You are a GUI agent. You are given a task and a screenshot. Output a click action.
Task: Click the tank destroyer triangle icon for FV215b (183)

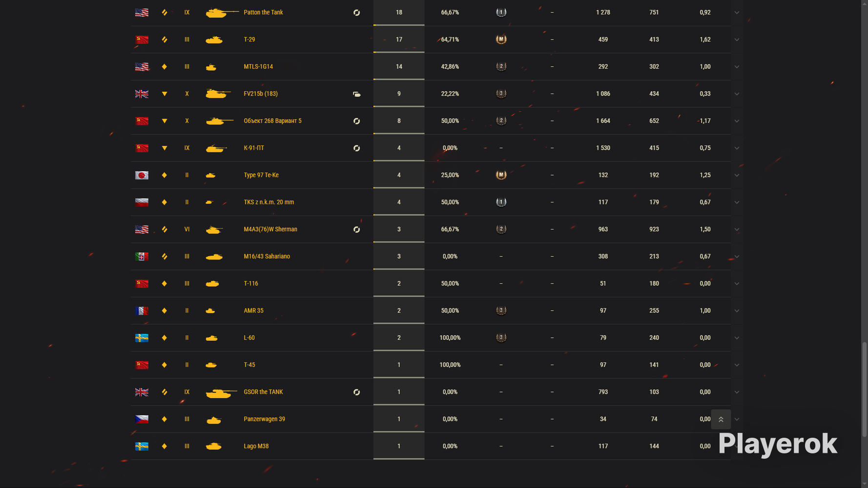tap(165, 94)
